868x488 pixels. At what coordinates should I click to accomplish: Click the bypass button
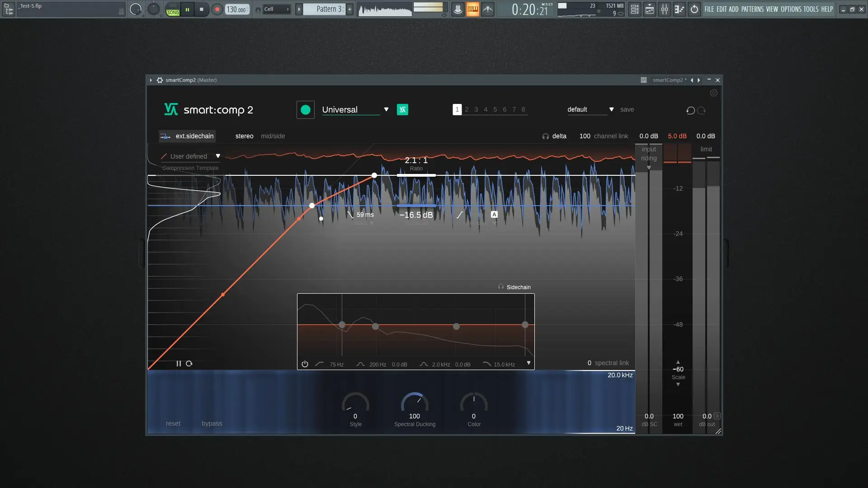(212, 423)
